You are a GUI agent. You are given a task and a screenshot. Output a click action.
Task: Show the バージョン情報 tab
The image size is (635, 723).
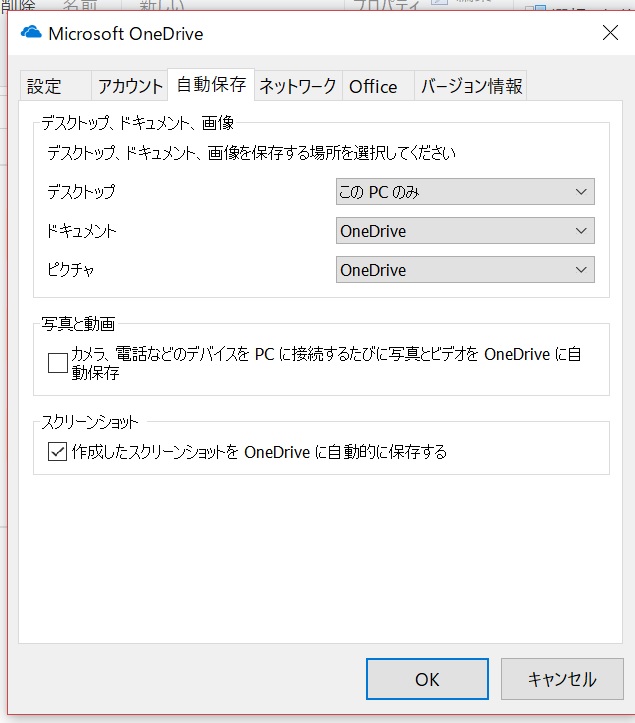click(x=471, y=86)
